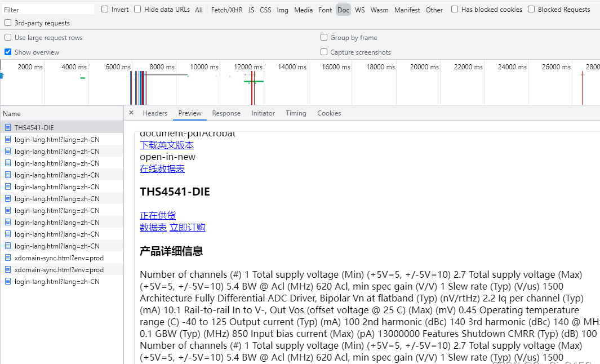
Task: Filter requests by Manifest
Action: pyautogui.click(x=407, y=10)
